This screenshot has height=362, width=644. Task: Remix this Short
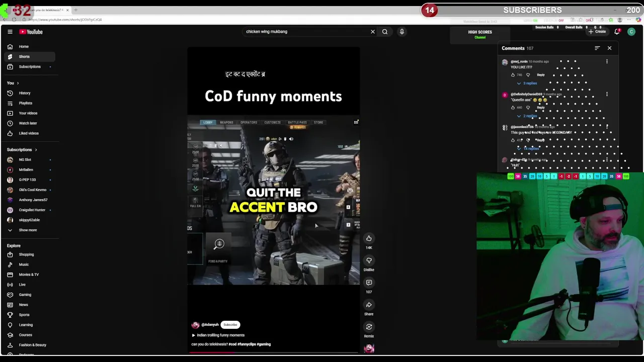(x=369, y=327)
